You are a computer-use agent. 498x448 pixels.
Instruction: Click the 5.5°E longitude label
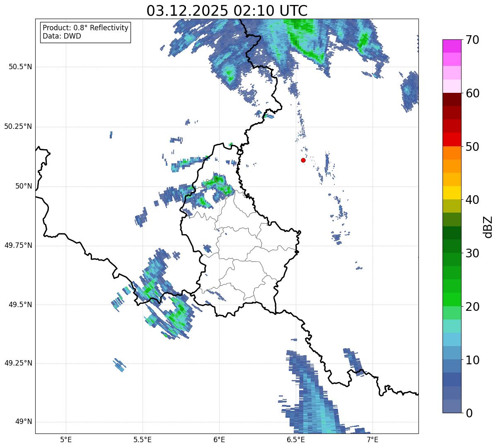(x=143, y=439)
